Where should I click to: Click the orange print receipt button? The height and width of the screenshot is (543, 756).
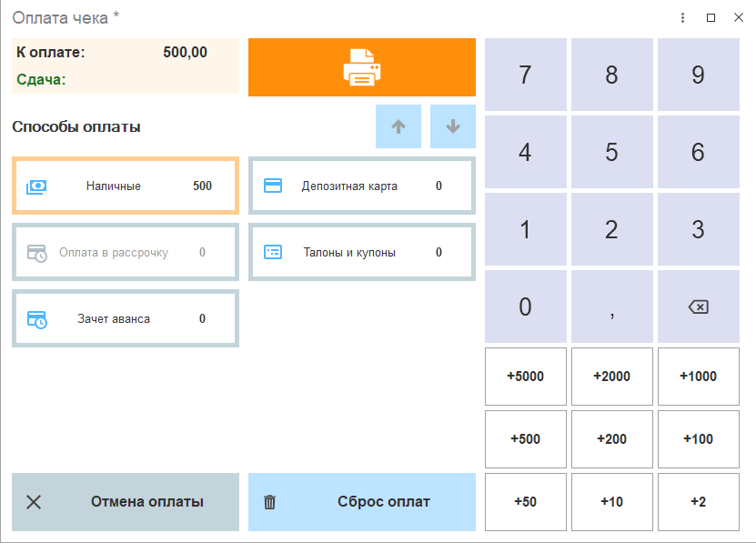(x=361, y=67)
